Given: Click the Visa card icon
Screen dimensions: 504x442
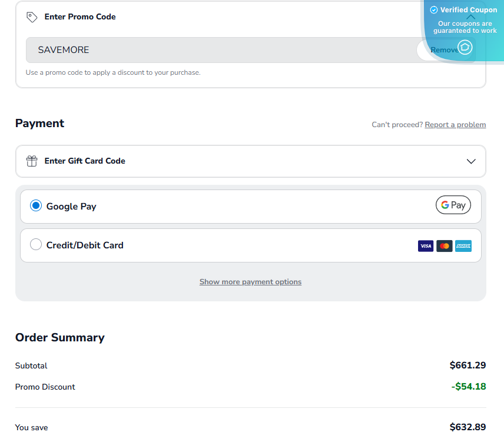Looking at the screenshot, I should pos(425,245).
